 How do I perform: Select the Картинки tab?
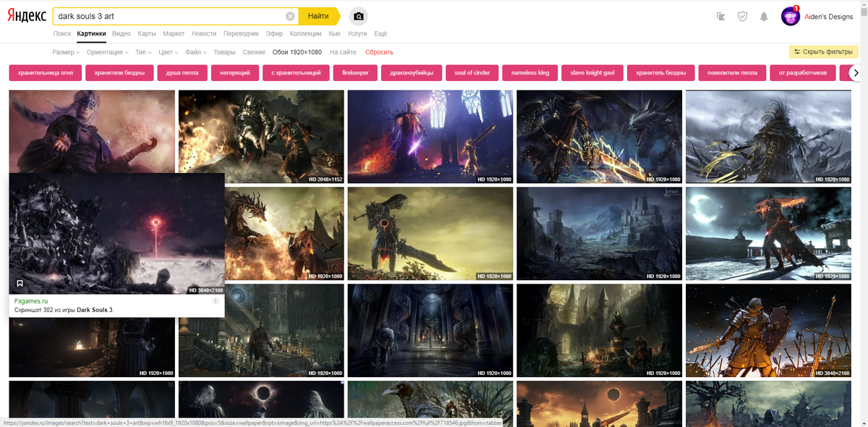coord(92,33)
